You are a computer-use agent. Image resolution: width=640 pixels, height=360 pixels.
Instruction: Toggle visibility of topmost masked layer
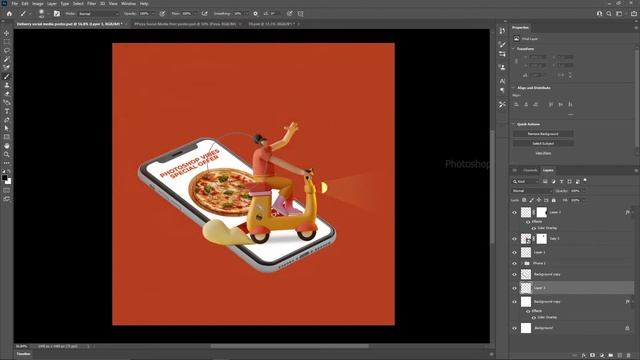pos(514,213)
